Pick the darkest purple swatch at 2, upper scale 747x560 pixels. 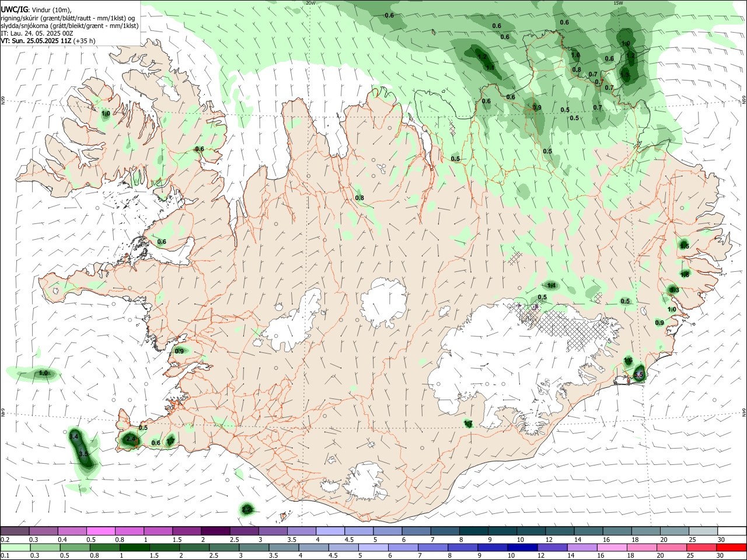(x=215, y=531)
